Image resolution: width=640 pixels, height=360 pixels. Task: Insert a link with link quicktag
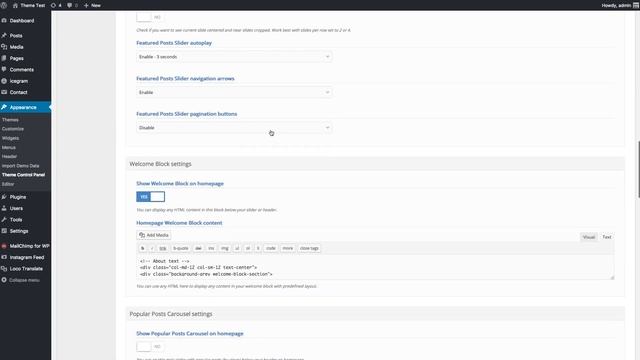coord(163,248)
